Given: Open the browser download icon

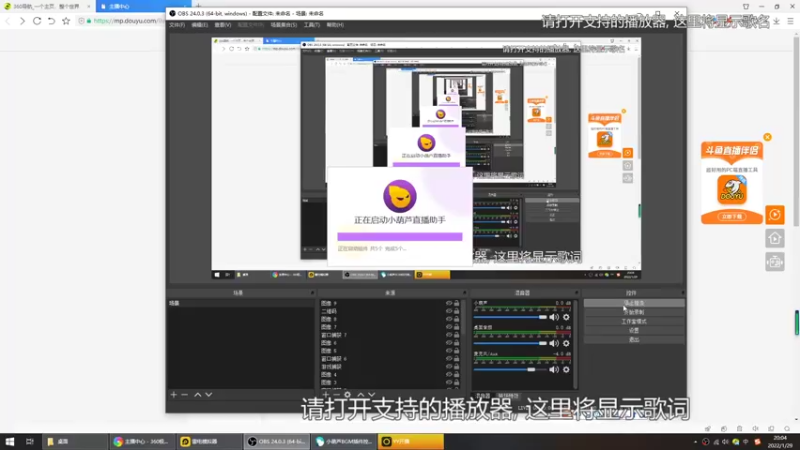Looking at the screenshot, I should tap(776, 21).
